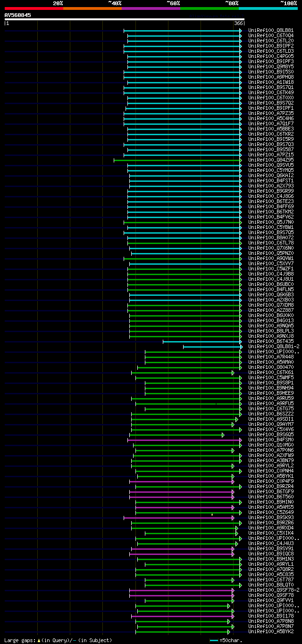This screenshot has width=302, height=644.
Task: Click the white query sequence bar below AV560845
Action: click(x=125, y=19)
